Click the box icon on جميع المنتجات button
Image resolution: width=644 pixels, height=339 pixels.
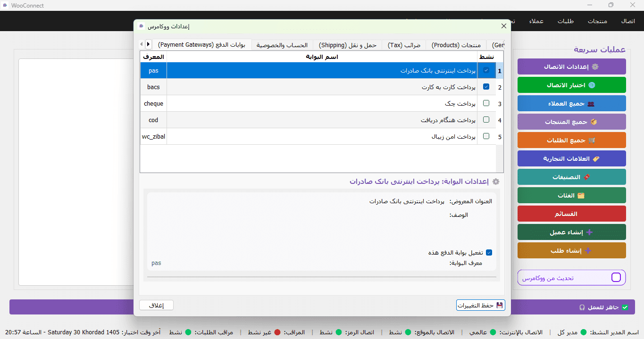(594, 122)
